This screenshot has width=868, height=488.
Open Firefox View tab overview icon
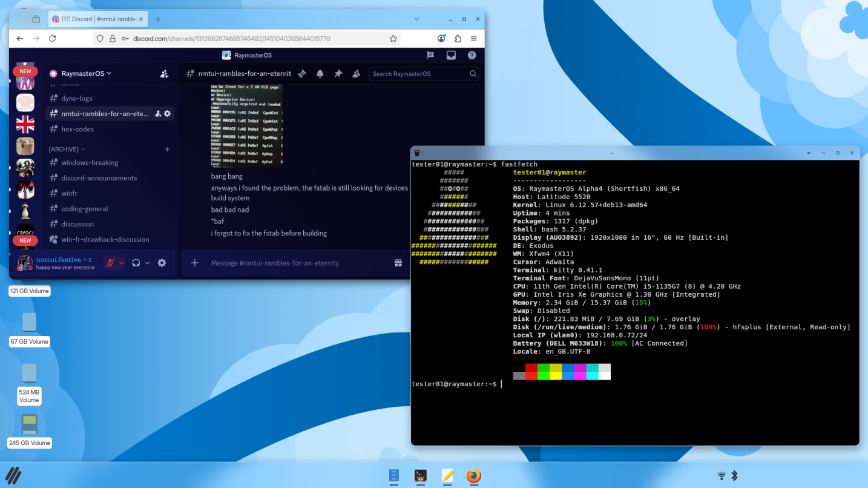coord(36,19)
